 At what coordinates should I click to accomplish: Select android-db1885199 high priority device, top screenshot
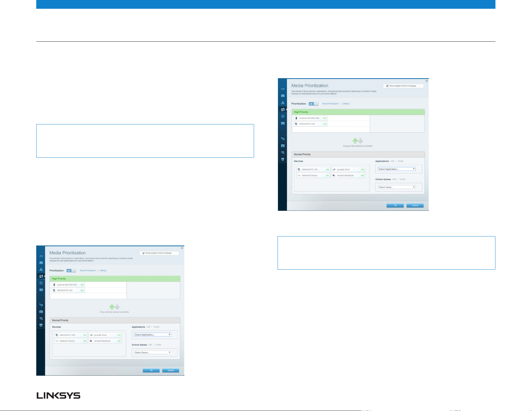coord(311,118)
